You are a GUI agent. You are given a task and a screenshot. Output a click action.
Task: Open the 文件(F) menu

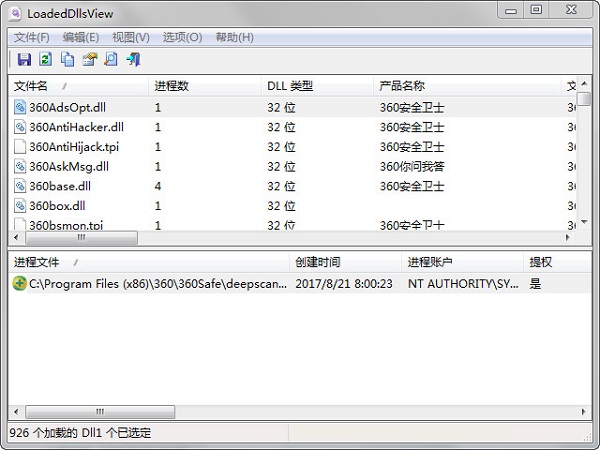[32, 38]
